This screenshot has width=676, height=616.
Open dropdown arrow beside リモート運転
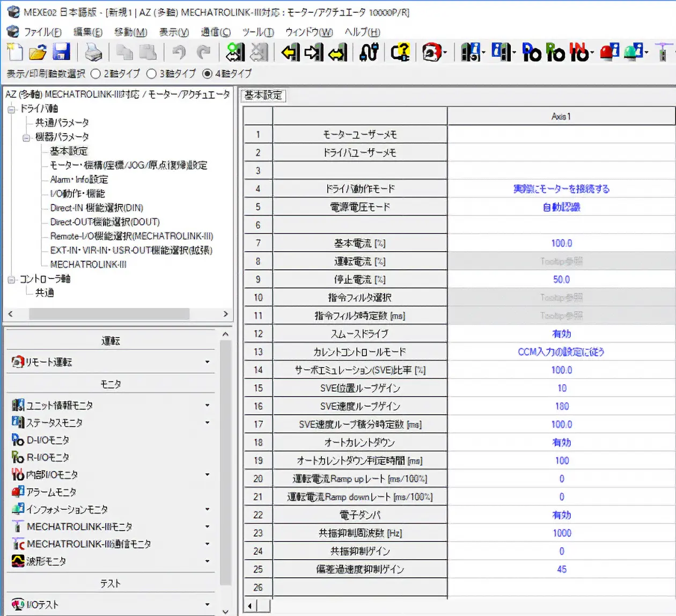click(207, 362)
